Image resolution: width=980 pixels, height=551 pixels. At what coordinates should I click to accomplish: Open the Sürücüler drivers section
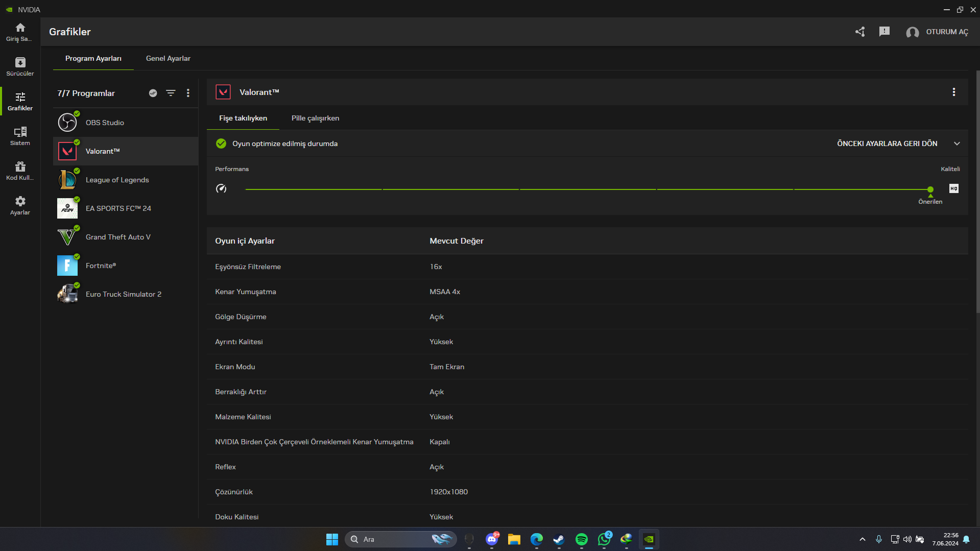20,66
